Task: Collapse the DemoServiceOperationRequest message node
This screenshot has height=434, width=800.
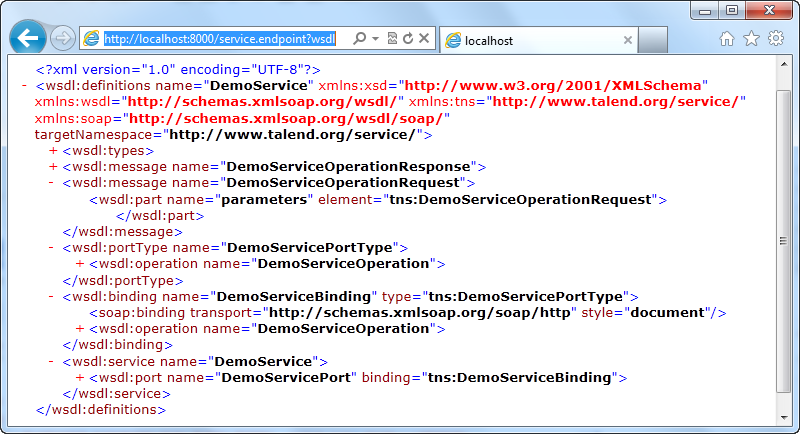Action: tap(53, 183)
